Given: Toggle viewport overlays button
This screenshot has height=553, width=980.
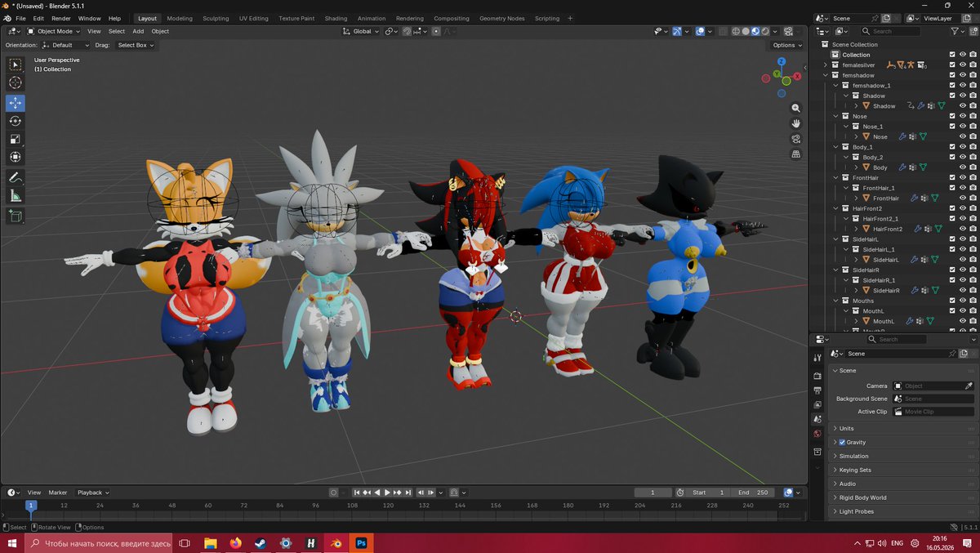Looking at the screenshot, I should point(701,31).
